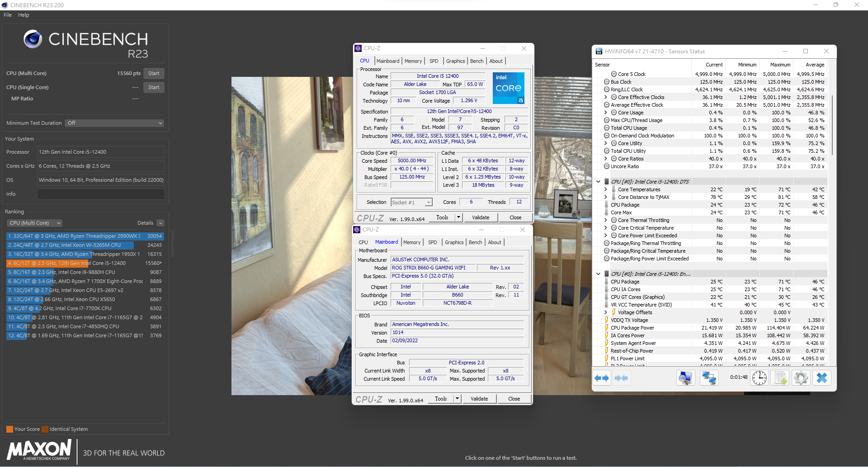868x467 pixels.
Task: Click the Maximum column header in HWiNFO
Action: click(780, 65)
